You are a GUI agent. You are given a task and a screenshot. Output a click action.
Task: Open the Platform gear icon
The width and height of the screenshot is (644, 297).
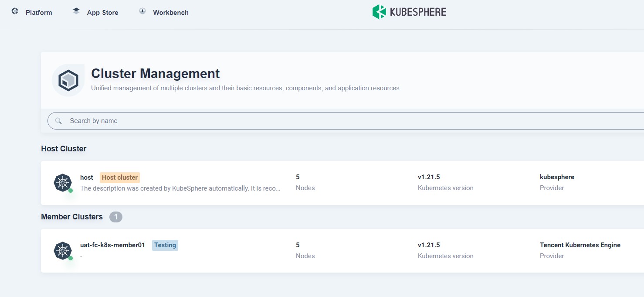click(14, 12)
